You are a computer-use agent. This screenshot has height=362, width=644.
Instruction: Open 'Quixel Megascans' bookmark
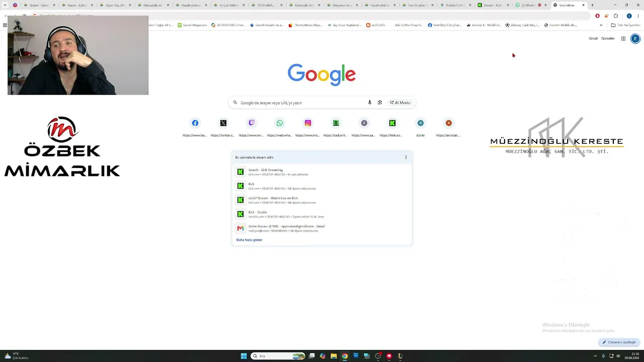(x=192, y=25)
